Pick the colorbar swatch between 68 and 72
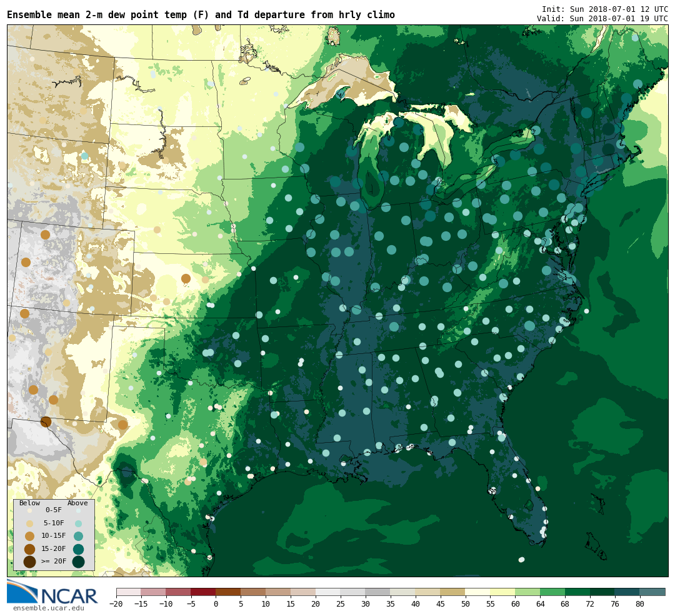The image size is (675, 616). pos(578,592)
